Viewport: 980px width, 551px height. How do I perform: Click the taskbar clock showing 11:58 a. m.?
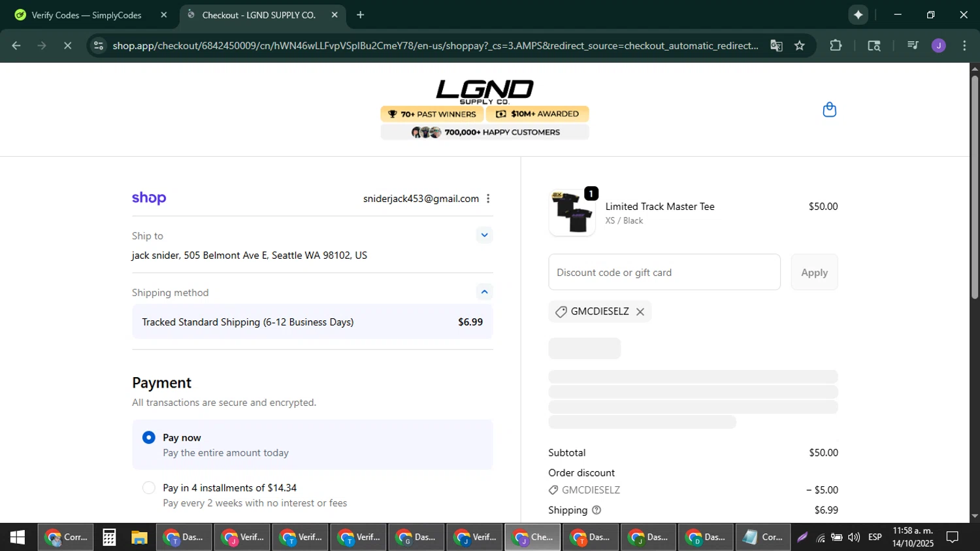913,537
